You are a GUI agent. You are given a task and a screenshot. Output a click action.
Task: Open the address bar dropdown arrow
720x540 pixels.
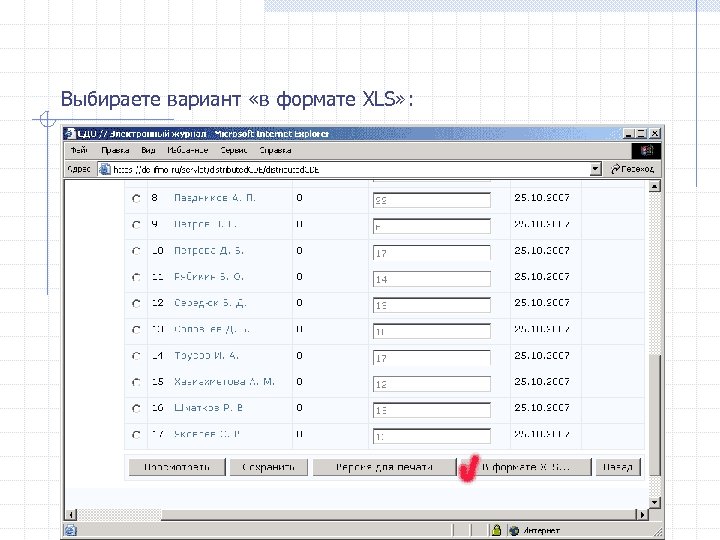click(595, 169)
